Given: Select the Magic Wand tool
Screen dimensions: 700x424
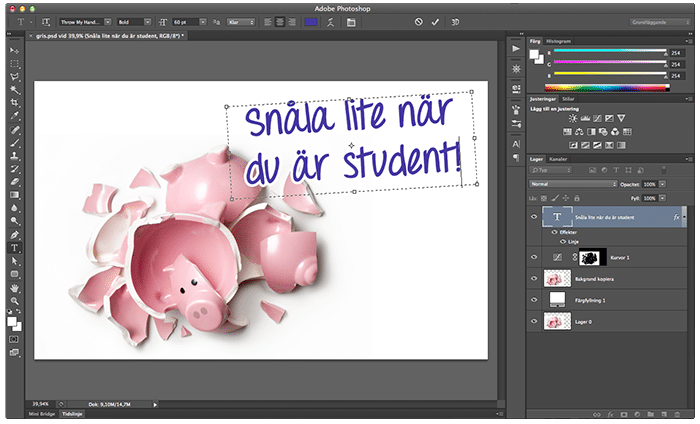Looking at the screenshot, I should 14,89.
